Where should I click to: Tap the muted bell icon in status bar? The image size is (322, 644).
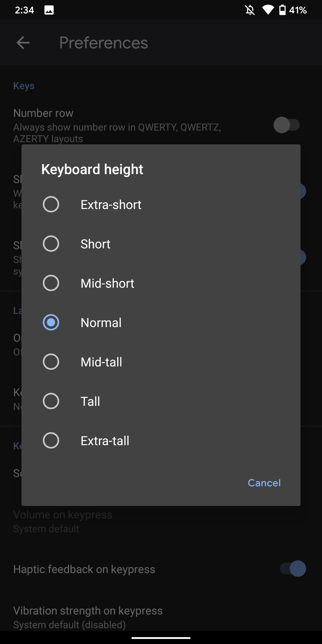coord(250,10)
